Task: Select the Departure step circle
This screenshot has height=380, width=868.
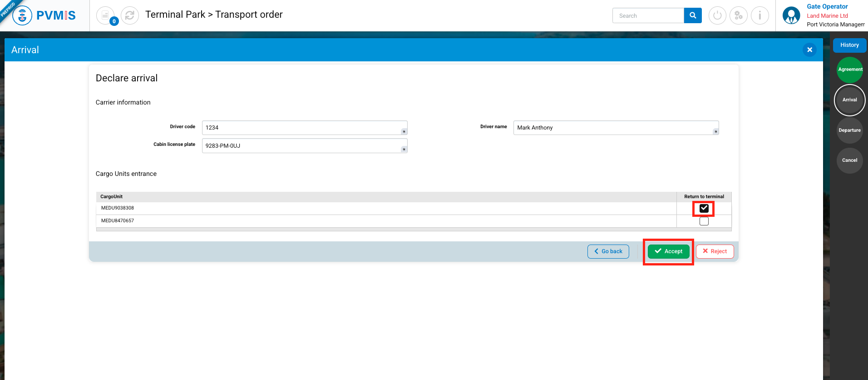Action: click(849, 130)
